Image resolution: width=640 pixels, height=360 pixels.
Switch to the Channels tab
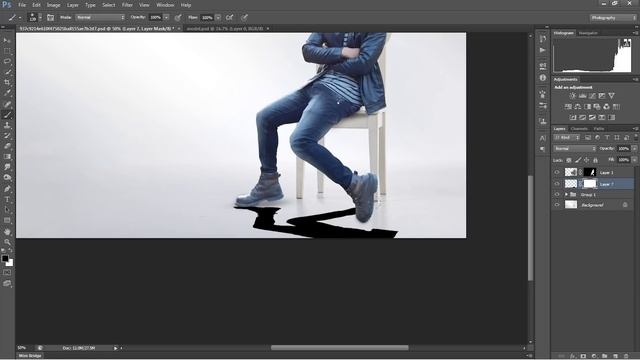(579, 129)
